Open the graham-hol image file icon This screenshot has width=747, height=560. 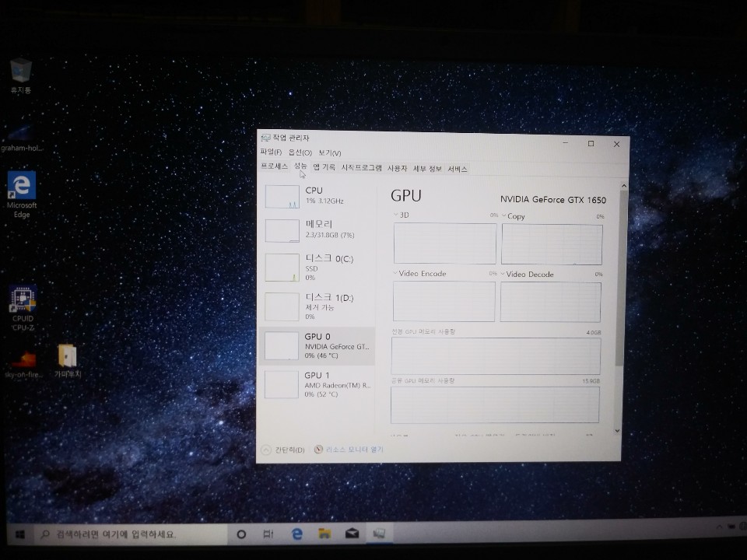tap(22, 137)
